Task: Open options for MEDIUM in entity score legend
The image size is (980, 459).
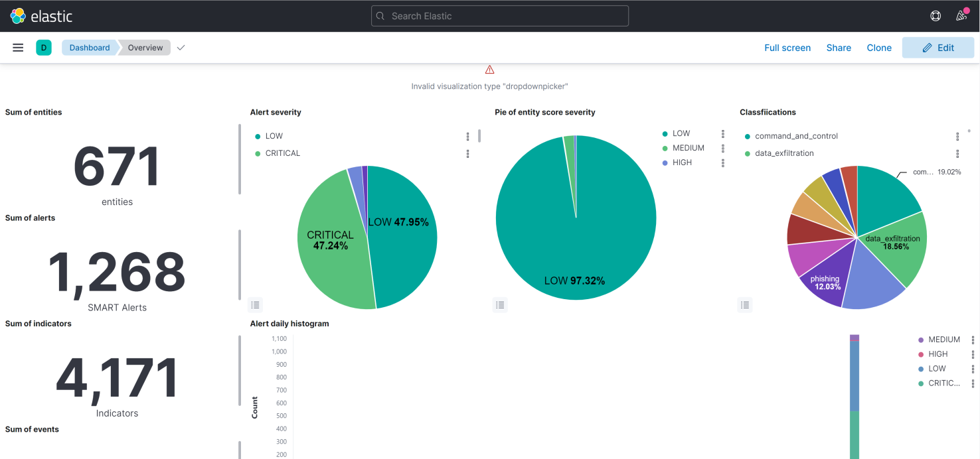Action: [723, 148]
